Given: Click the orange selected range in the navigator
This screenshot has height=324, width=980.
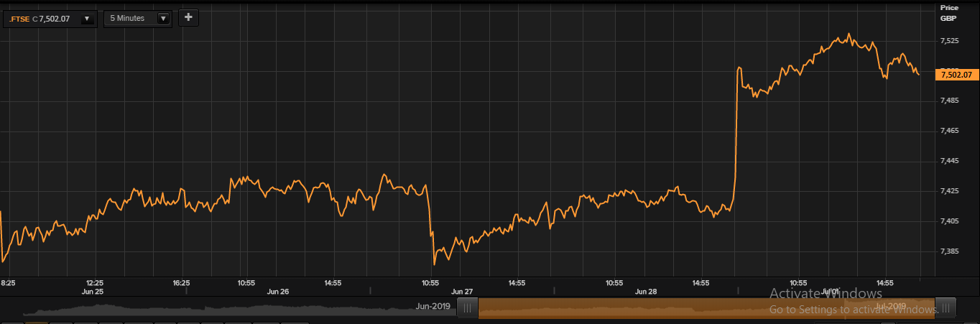Looking at the screenshot, I should (706, 308).
